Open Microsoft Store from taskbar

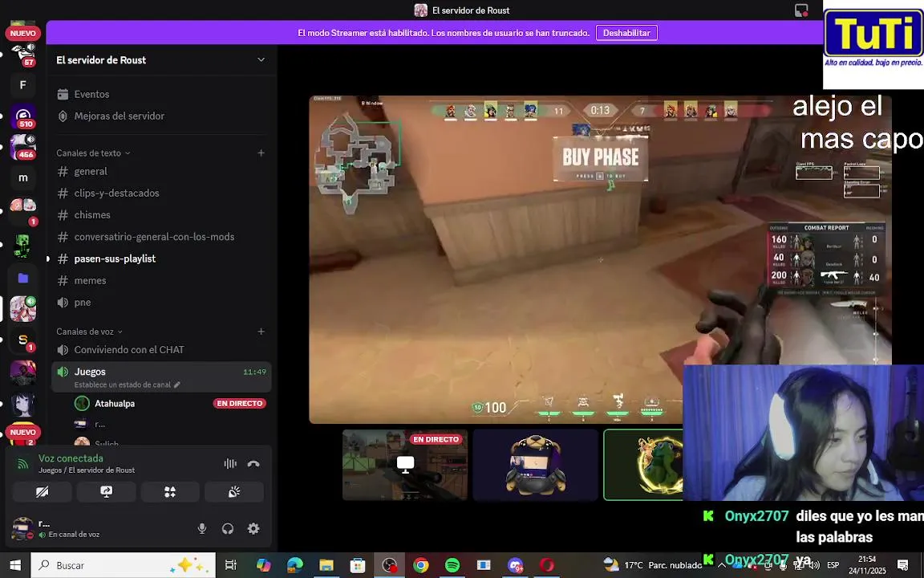(x=358, y=565)
